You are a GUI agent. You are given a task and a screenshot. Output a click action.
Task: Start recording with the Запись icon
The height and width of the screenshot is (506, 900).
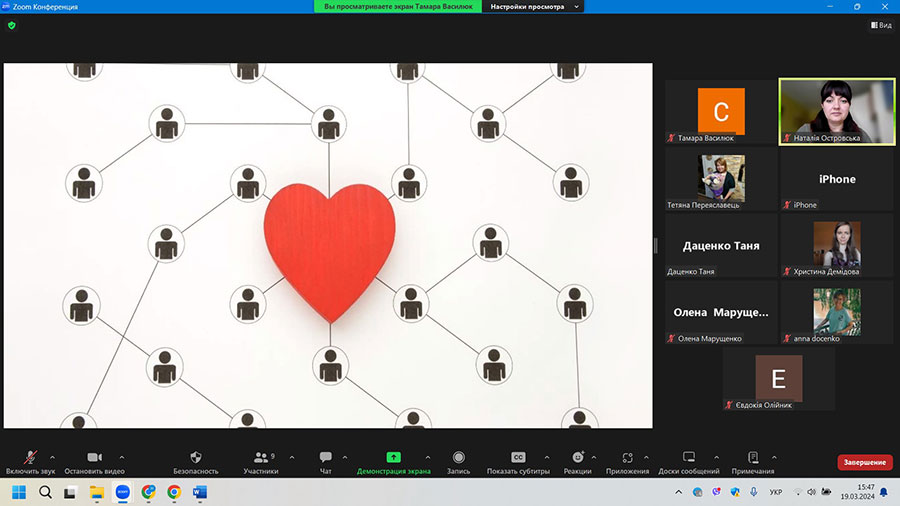(x=458, y=458)
